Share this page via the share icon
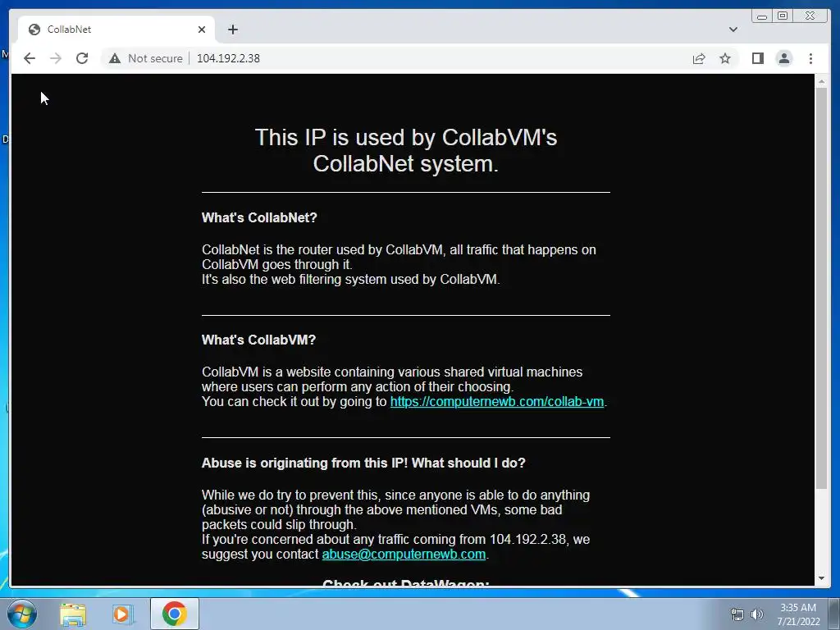 [699, 58]
